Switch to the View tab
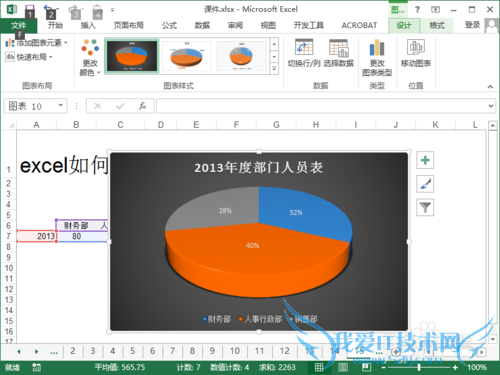Viewport: 500px width, 375px height. coord(268,25)
